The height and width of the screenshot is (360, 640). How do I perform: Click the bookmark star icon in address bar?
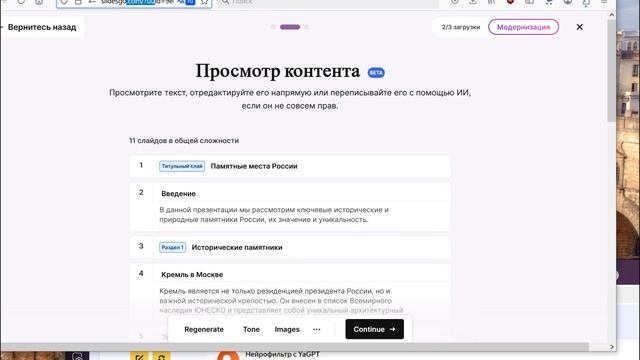(x=204, y=2)
